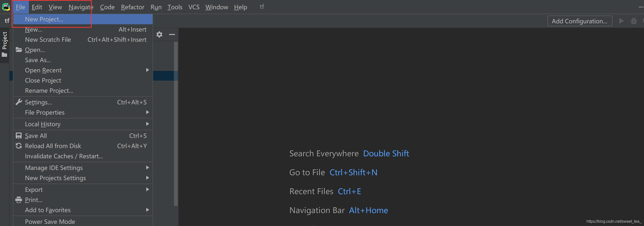
Task: Open the File Properties entry
Action: tap(83, 112)
